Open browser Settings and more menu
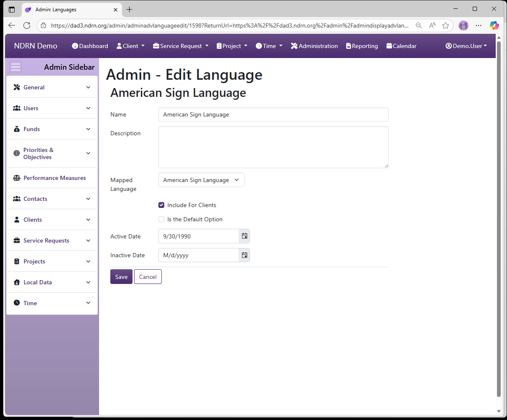507x420 pixels. click(x=479, y=25)
